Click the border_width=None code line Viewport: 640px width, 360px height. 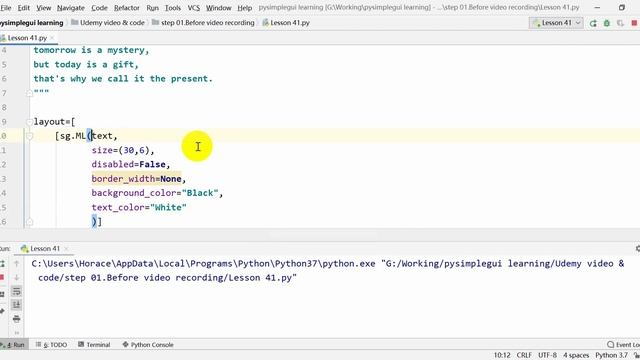pyautogui.click(x=138, y=179)
